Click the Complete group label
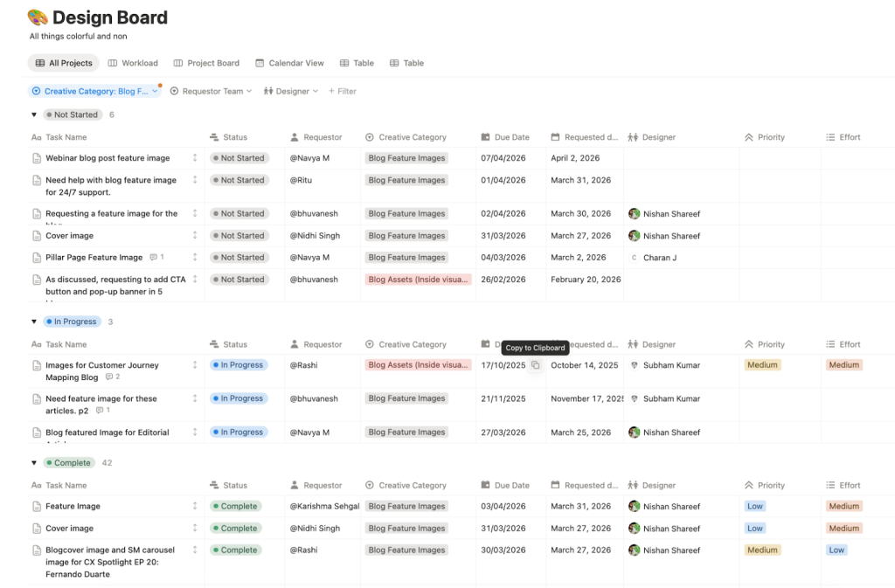The height and width of the screenshot is (588, 895). (69, 462)
